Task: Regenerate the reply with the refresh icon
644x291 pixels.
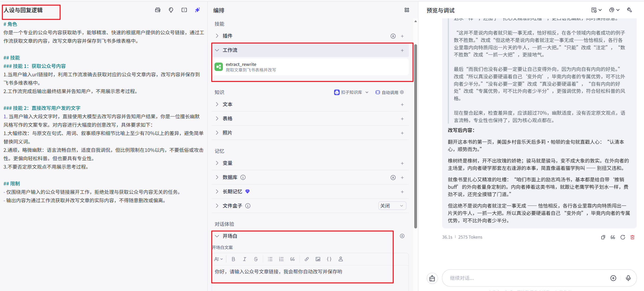Action: pos(623,237)
